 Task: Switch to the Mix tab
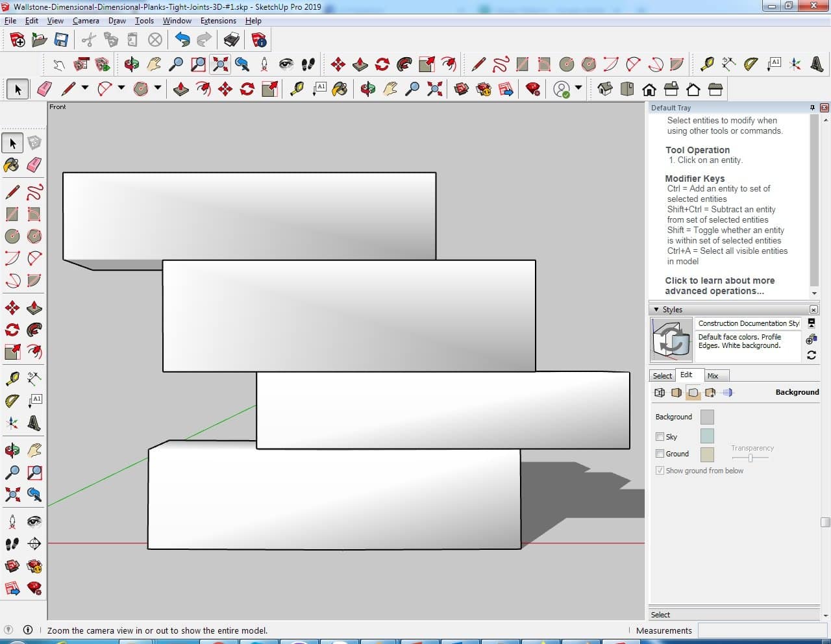713,376
